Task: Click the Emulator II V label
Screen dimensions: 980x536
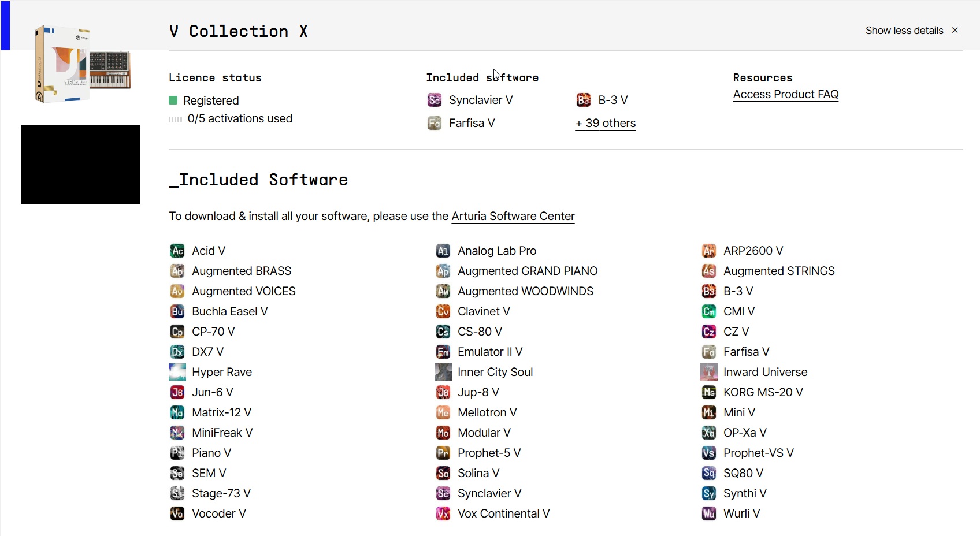Action: click(490, 352)
